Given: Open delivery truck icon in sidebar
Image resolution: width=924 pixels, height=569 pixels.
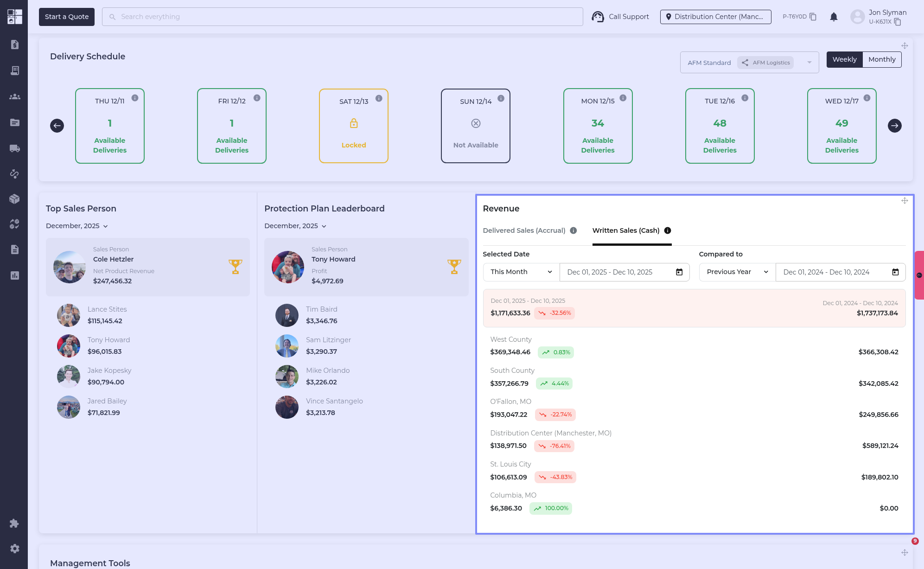Looking at the screenshot, I should point(14,148).
